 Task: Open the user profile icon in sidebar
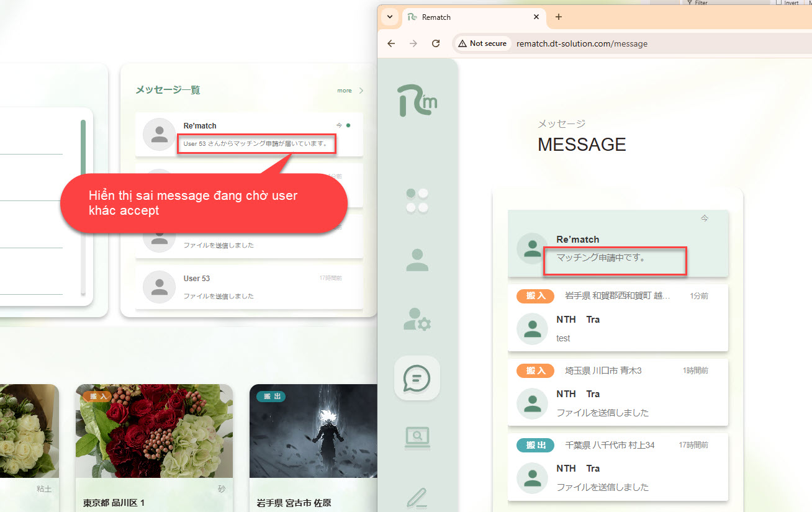(417, 260)
